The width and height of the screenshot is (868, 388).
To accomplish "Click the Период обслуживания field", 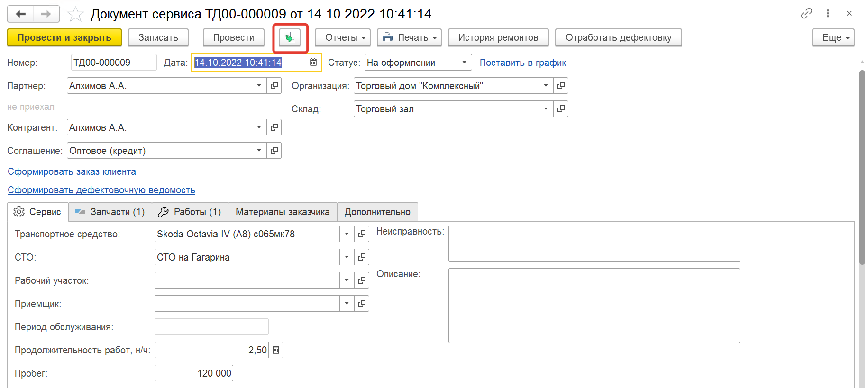I will tap(211, 327).
